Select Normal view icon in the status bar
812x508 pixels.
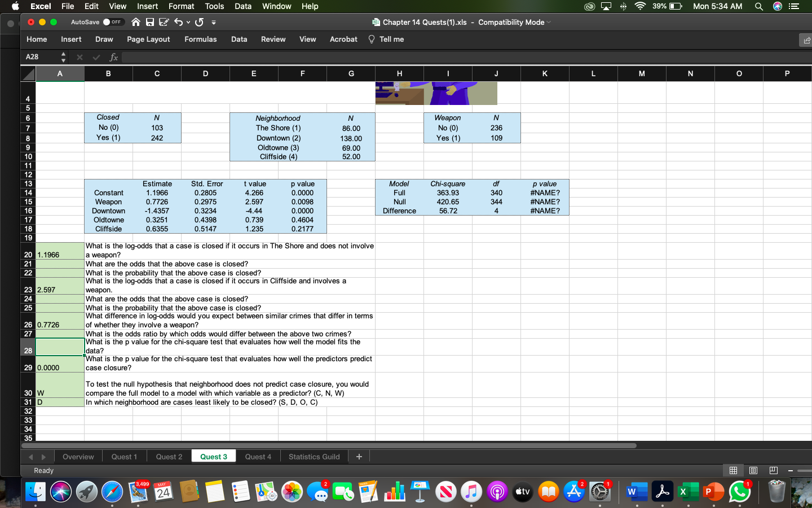point(732,471)
